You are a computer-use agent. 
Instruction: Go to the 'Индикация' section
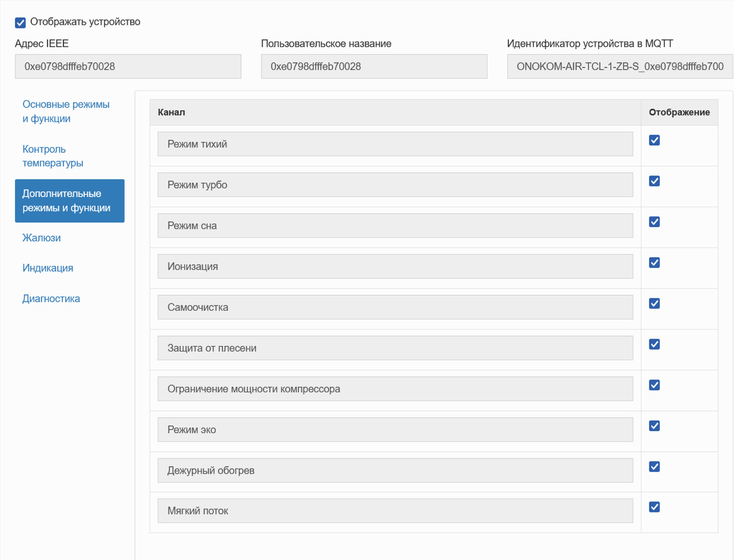click(48, 268)
